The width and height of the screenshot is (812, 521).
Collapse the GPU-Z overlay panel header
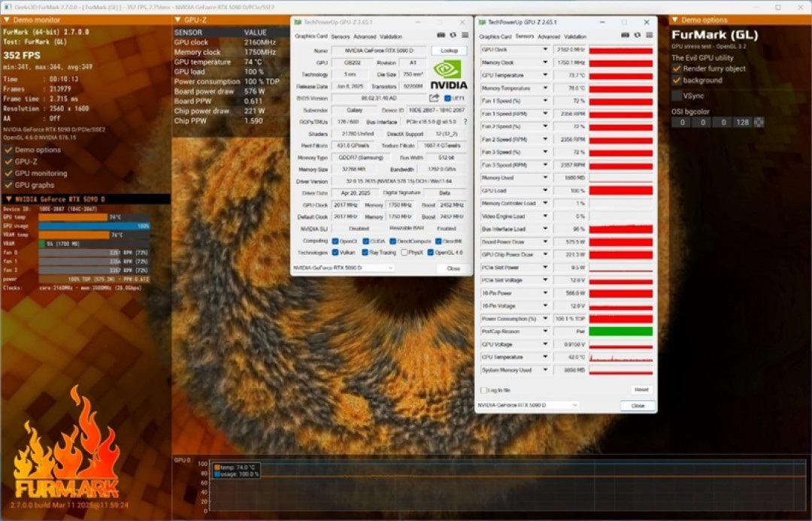(x=177, y=20)
